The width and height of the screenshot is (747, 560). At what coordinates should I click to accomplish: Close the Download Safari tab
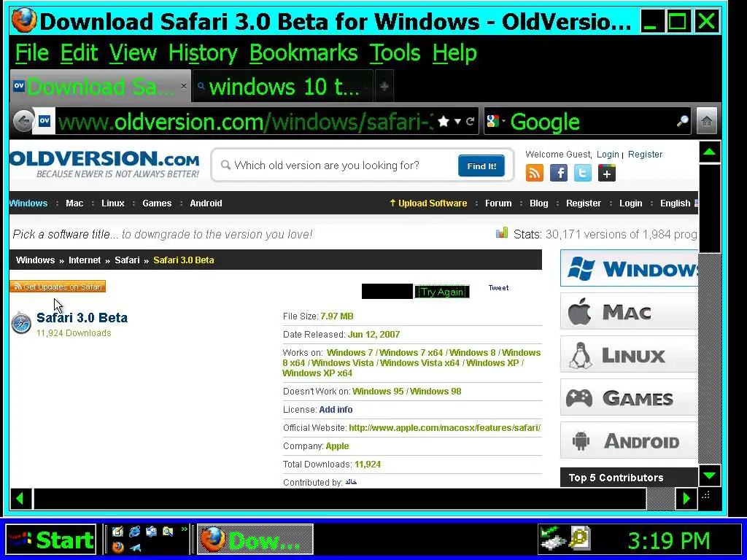pos(183,86)
